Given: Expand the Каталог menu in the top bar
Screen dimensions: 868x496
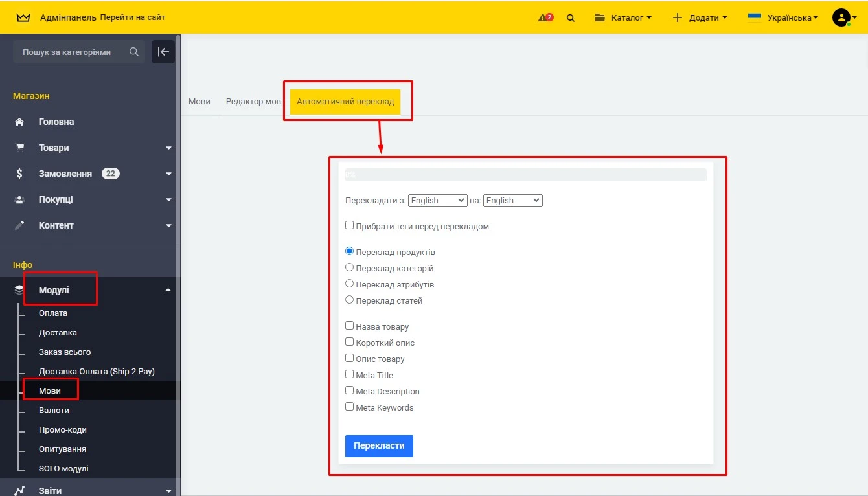Looking at the screenshot, I should tap(623, 17).
